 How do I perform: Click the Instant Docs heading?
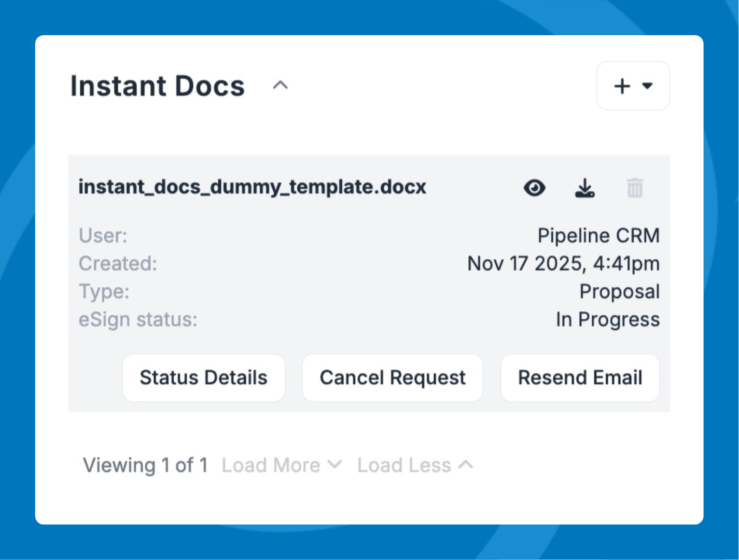(157, 86)
